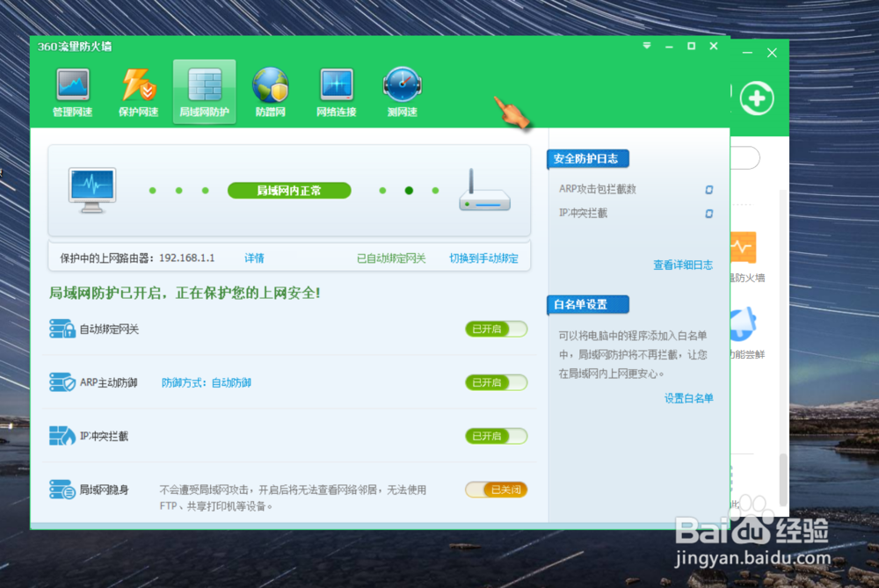879x588 pixels.
Task: Close the background window
Action: pyautogui.click(x=772, y=53)
